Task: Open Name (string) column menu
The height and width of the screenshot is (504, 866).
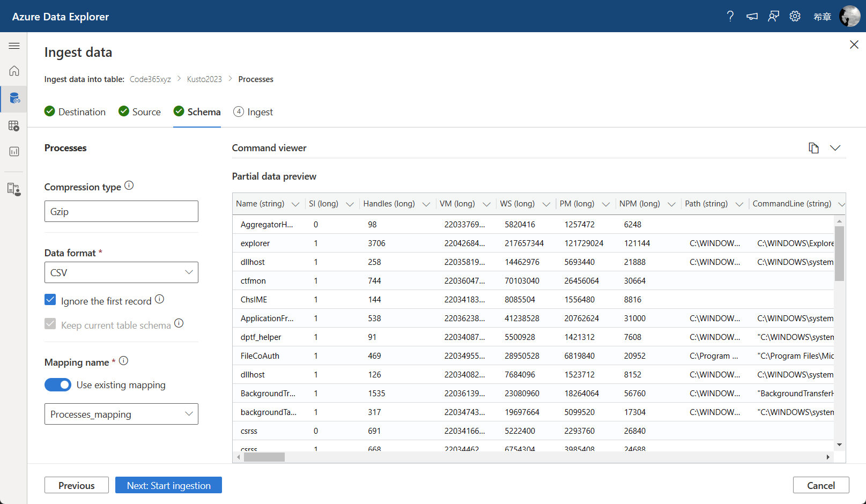Action: click(295, 204)
